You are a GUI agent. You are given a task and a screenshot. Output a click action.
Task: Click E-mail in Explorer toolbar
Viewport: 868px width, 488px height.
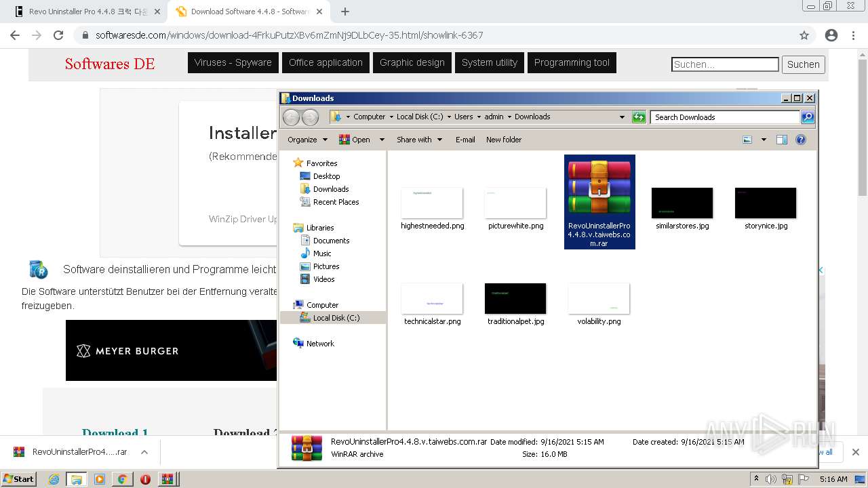coord(465,140)
